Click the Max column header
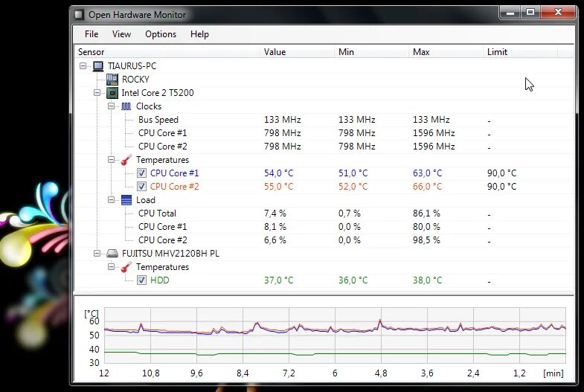The width and height of the screenshot is (584, 392). 446,52
